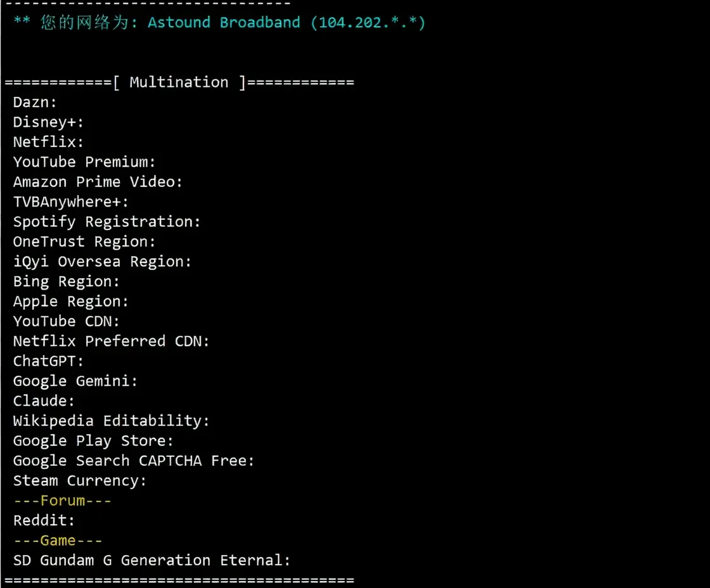Click the Google Play Store: line

coord(93,441)
